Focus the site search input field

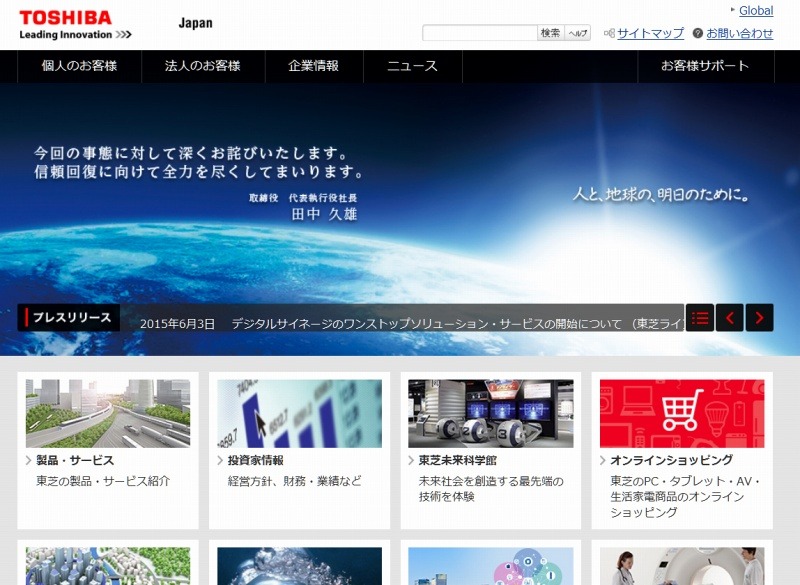[480, 33]
